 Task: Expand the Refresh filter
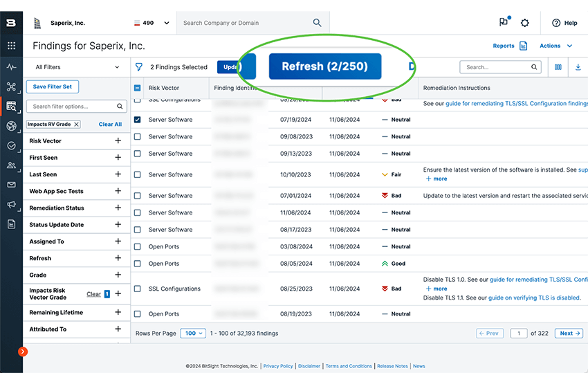(x=118, y=258)
